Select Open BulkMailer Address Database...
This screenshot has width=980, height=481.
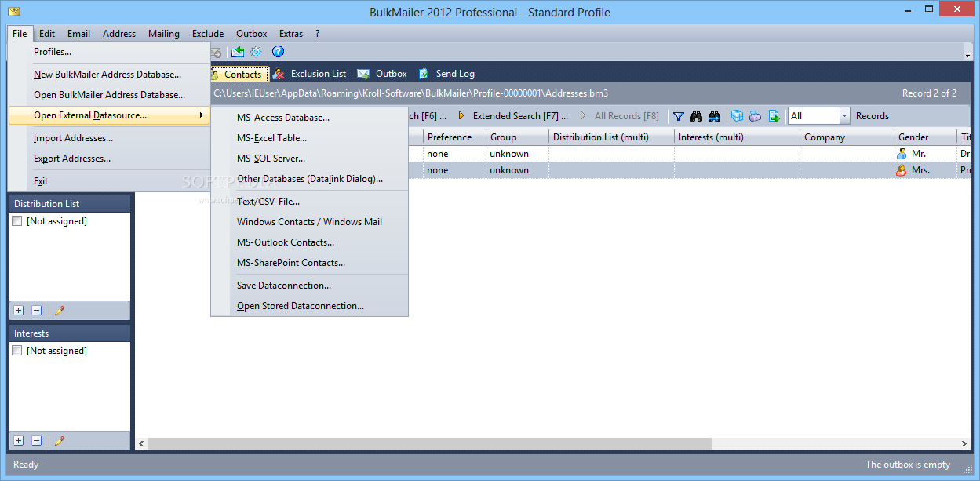[108, 95]
